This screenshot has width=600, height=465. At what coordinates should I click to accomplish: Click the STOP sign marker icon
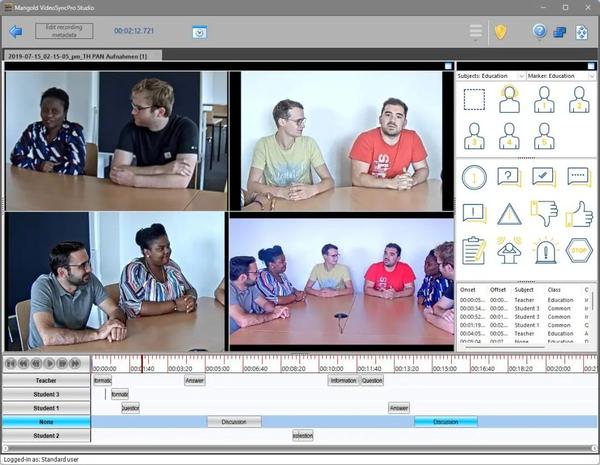[580, 250]
